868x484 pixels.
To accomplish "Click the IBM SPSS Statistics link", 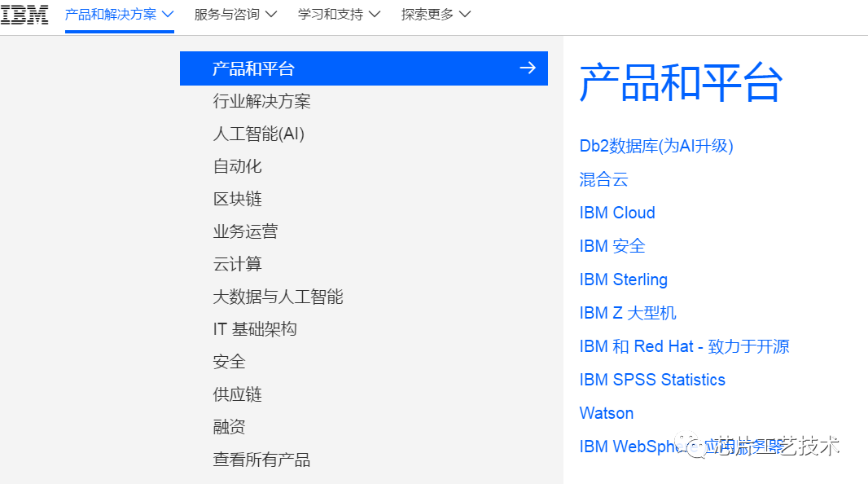I will (x=652, y=380).
